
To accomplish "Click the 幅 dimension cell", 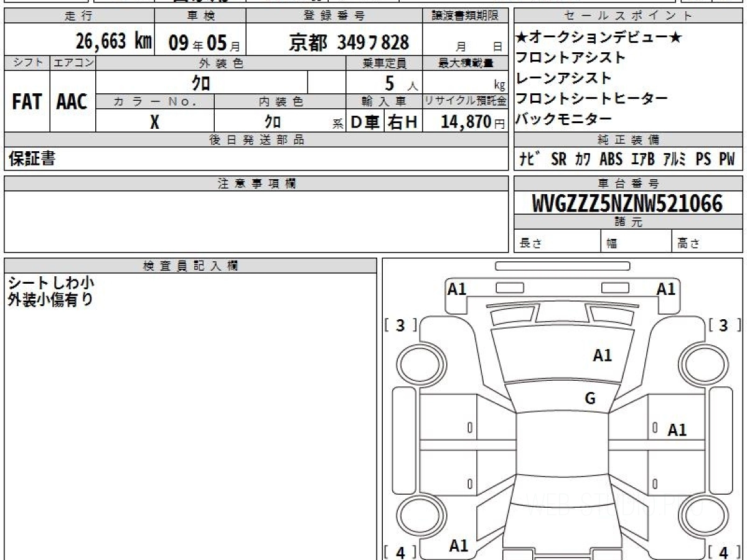I will 637,241.
